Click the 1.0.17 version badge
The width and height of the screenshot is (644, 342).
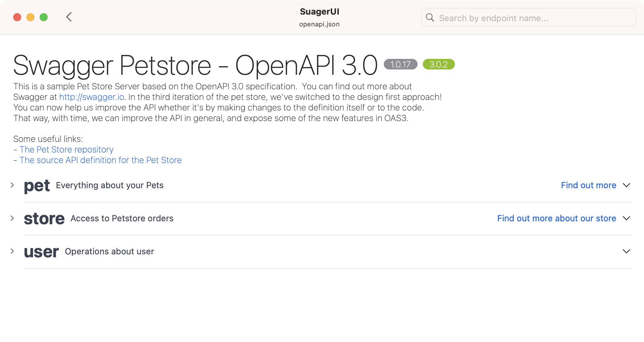pyautogui.click(x=400, y=64)
